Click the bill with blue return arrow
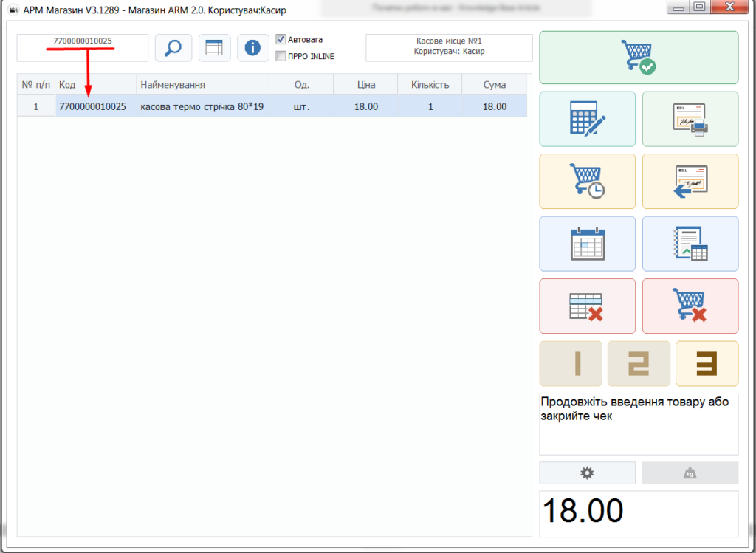The width and height of the screenshot is (756, 553). (690, 182)
